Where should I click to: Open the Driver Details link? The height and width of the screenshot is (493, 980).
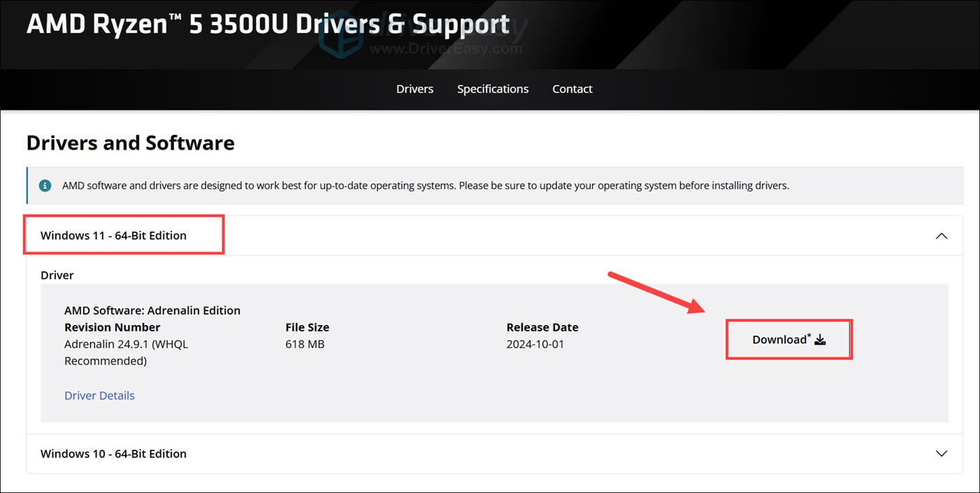[x=99, y=395]
